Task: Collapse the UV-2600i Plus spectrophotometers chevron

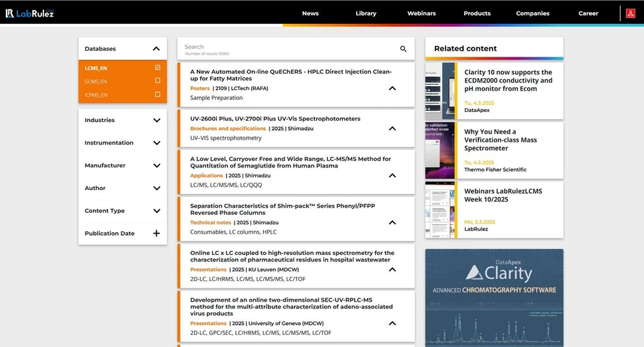Action: [x=392, y=129]
